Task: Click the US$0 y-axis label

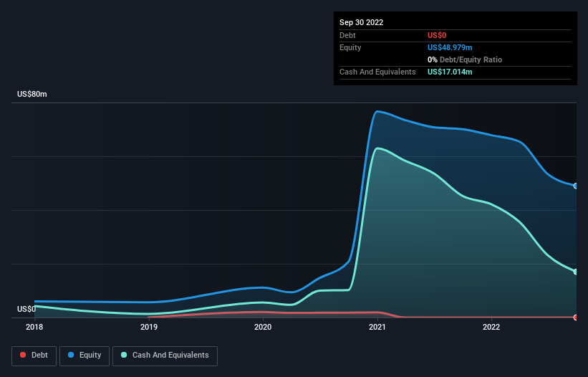Action: tap(26, 309)
